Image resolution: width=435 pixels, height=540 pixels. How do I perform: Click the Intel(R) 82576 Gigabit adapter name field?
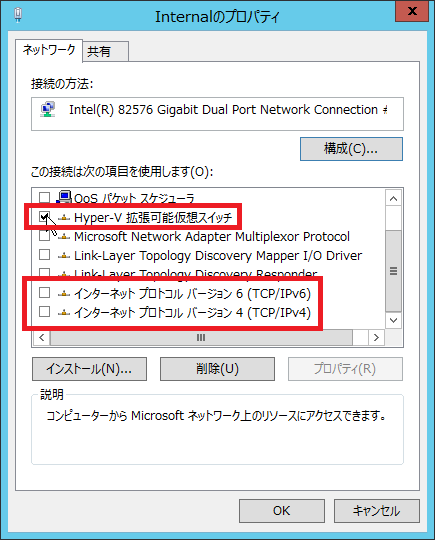click(x=217, y=114)
